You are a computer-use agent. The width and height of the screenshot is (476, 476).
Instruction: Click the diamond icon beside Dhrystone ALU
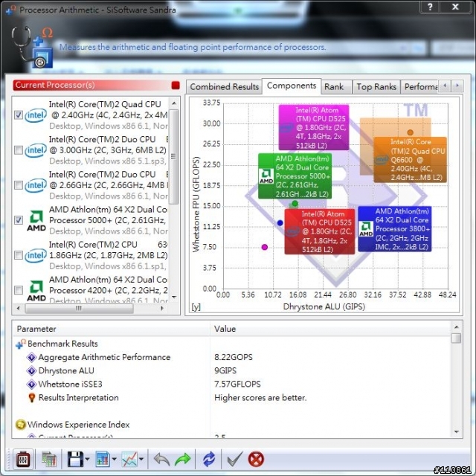pyautogui.click(x=31, y=370)
